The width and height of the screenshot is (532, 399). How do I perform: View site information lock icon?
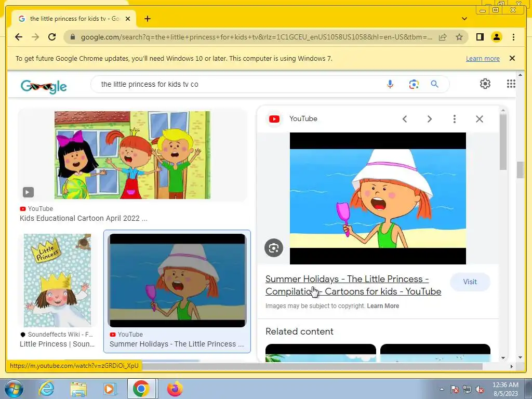coord(72,37)
